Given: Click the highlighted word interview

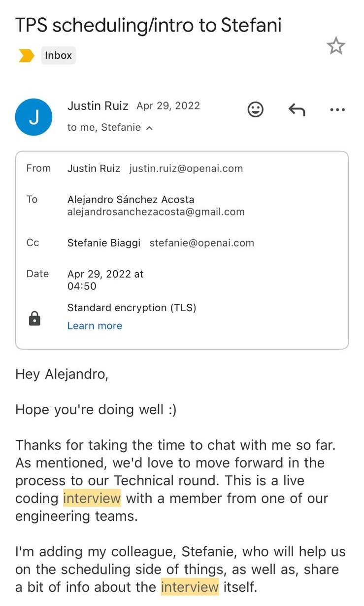Looking at the screenshot, I should (91, 499).
